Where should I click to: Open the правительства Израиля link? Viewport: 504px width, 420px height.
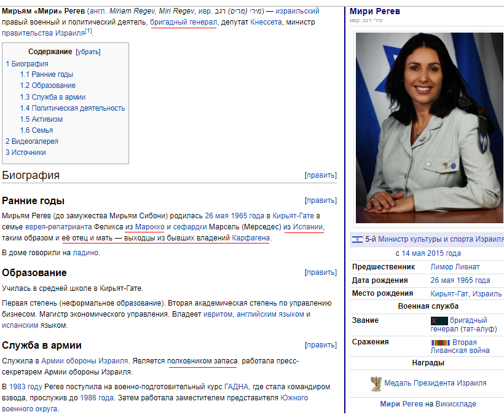click(43, 33)
